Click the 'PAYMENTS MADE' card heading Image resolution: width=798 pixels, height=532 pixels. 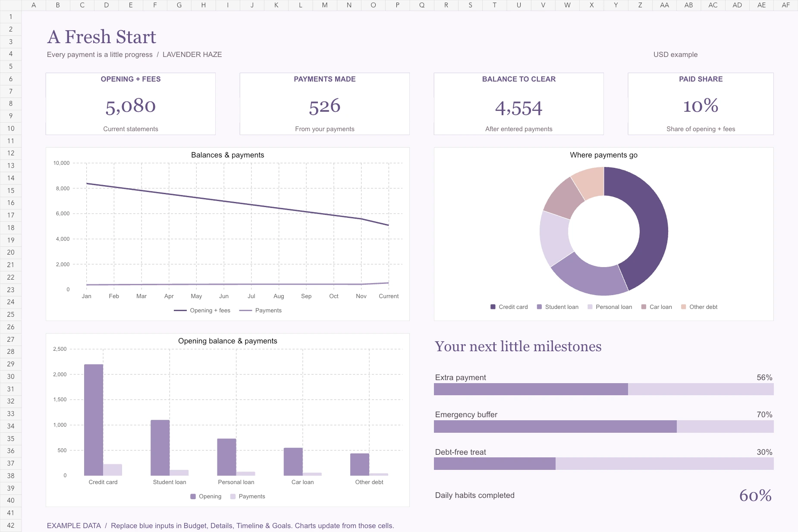tap(325, 79)
